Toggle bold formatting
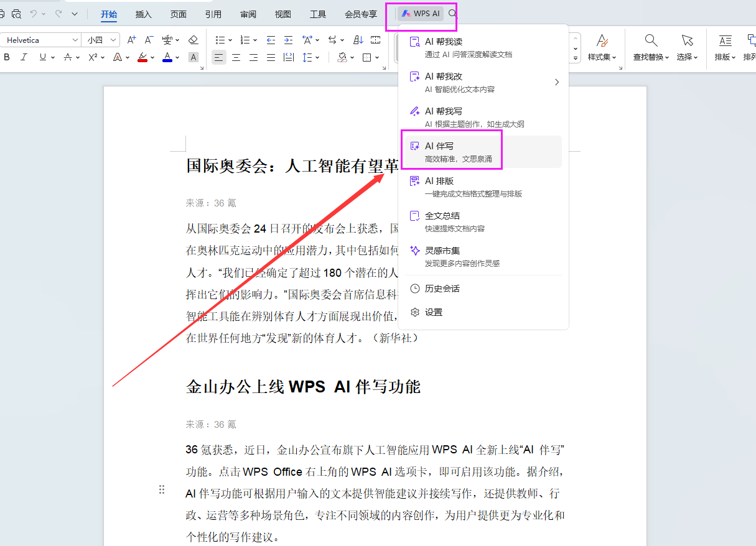The width and height of the screenshot is (756, 546). click(7, 57)
